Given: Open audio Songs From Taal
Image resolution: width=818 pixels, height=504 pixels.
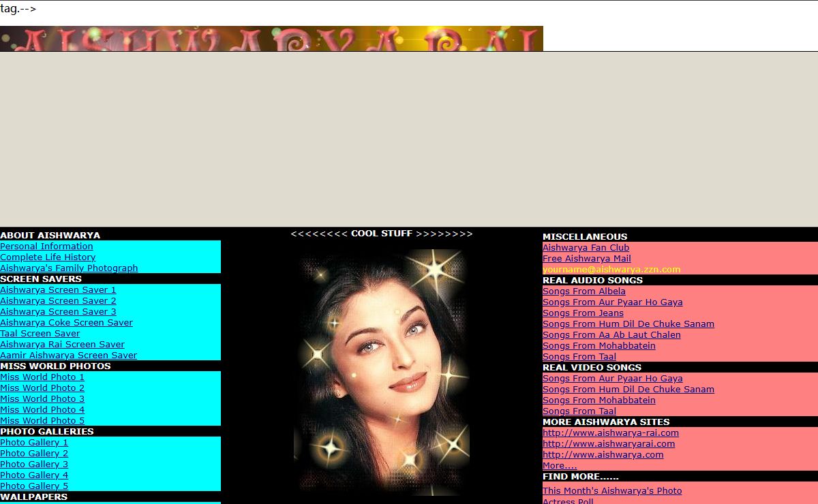Looking at the screenshot, I should (579, 357).
